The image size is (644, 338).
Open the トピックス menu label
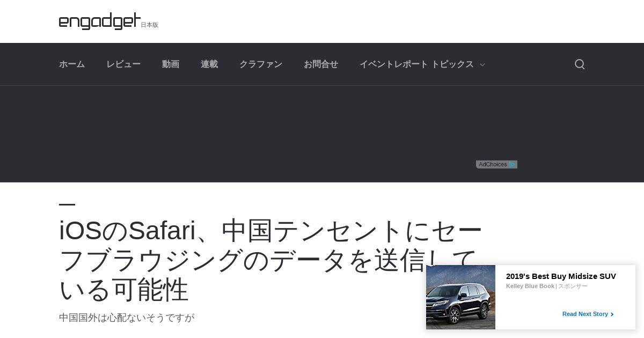click(452, 64)
